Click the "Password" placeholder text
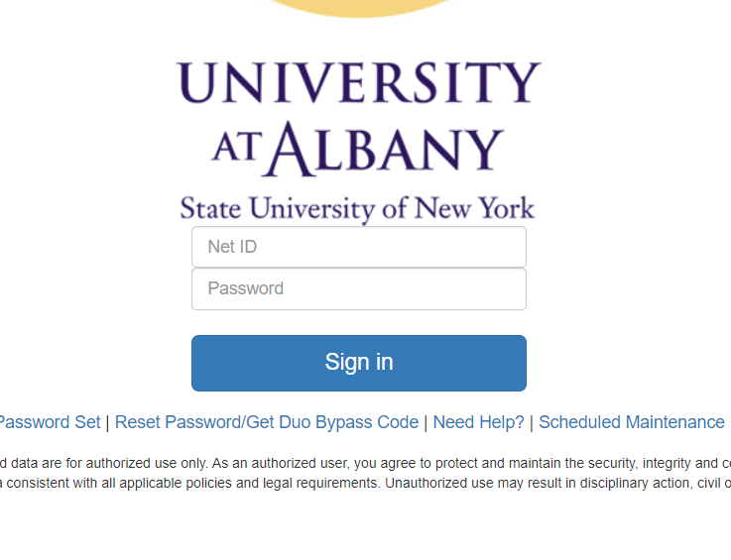 point(245,288)
